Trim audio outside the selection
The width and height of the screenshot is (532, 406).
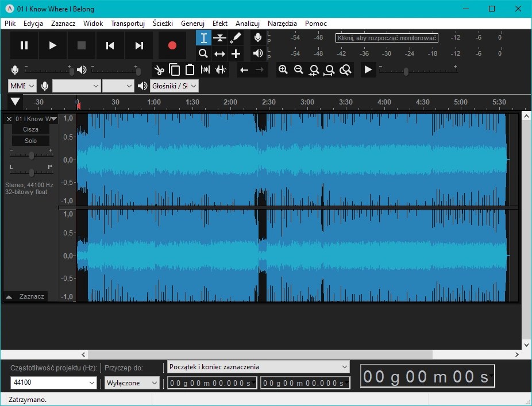tap(205, 70)
